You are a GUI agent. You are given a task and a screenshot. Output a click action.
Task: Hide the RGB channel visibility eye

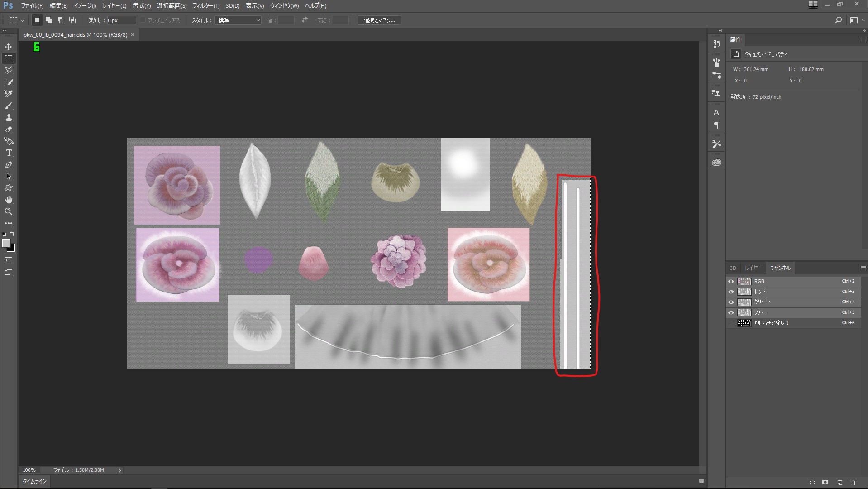731,281
